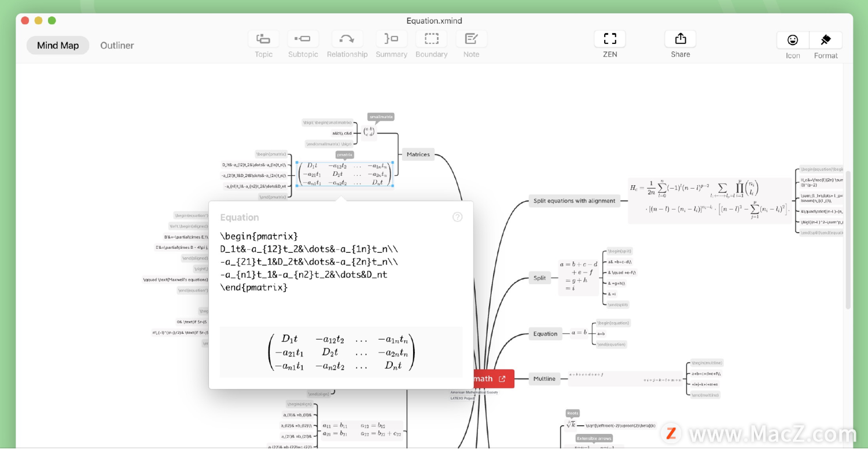Click the Equation.xmind window title
868x449 pixels.
coord(434,21)
